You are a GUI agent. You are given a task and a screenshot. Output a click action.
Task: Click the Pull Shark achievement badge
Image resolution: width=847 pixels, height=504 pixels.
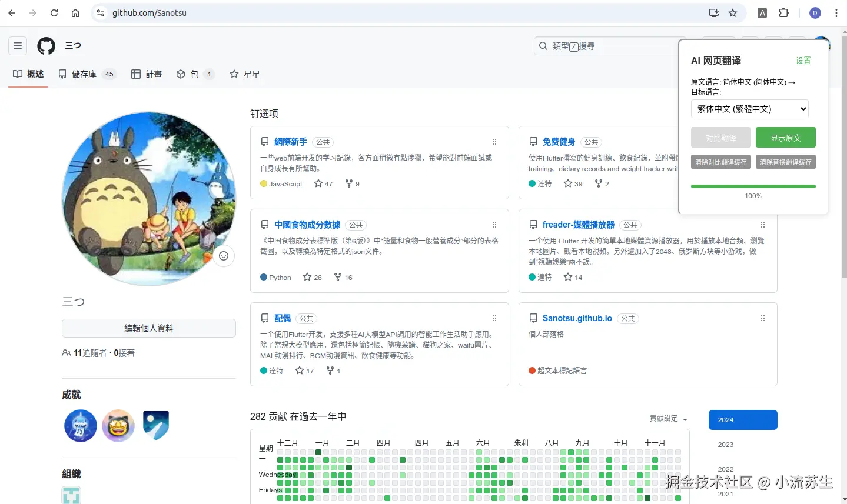click(x=80, y=425)
